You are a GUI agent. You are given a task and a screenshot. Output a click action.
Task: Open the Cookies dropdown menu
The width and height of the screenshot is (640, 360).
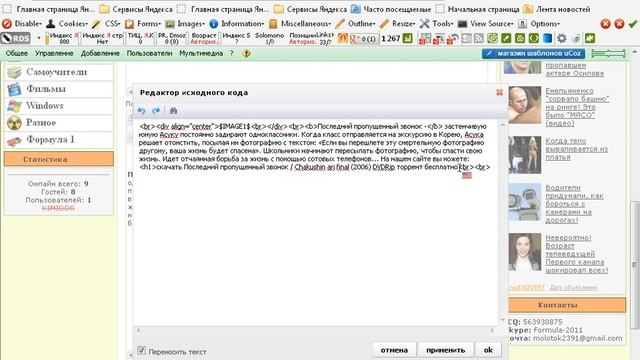(x=67, y=24)
